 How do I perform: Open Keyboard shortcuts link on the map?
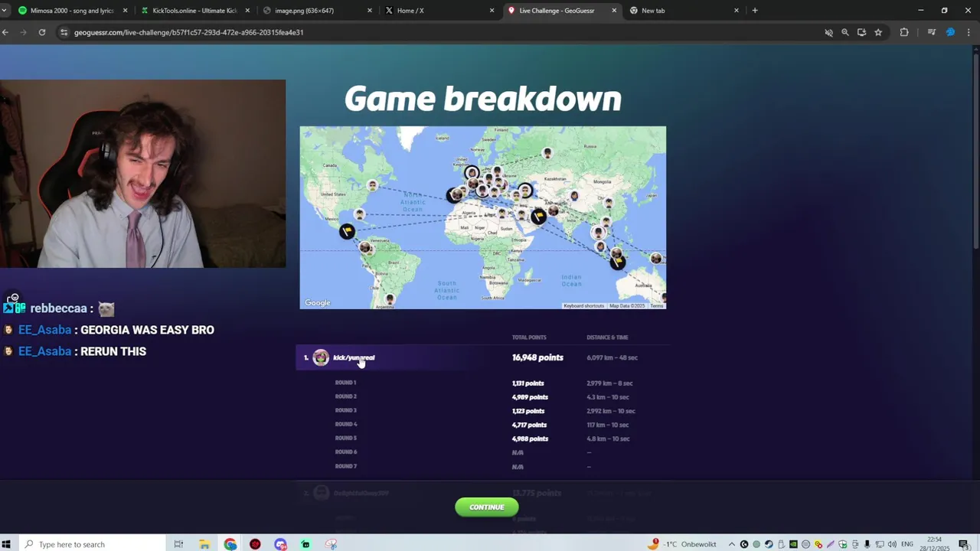click(x=584, y=306)
